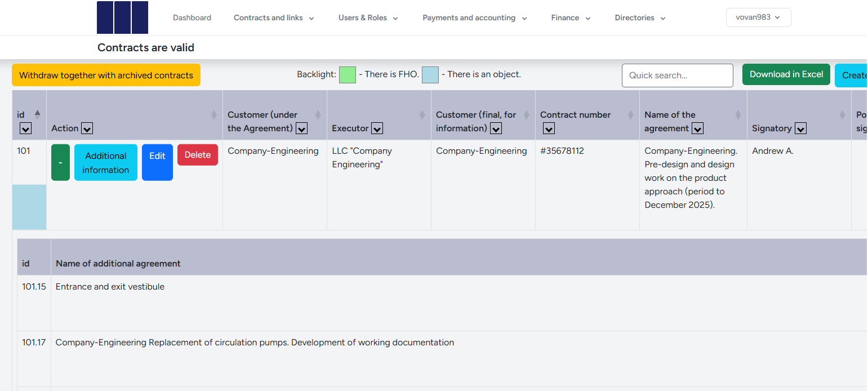Focus the Quick search field
Viewport: 868px width, 391px height.
tap(677, 75)
